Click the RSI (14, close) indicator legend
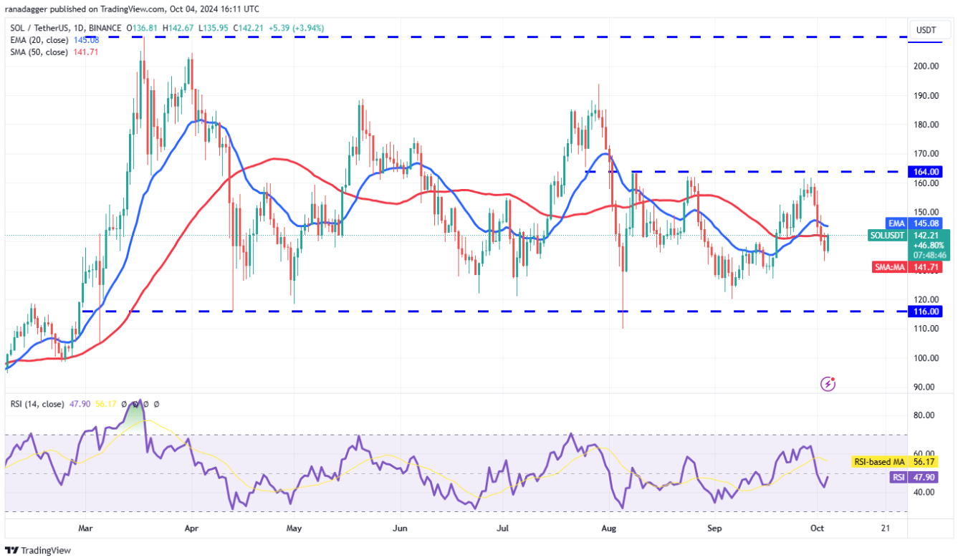 point(38,404)
